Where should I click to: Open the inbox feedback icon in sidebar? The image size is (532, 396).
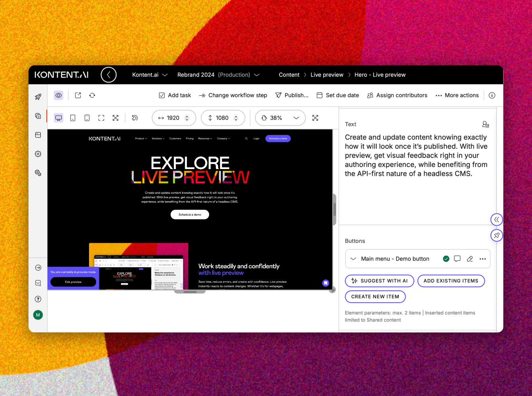pyautogui.click(x=38, y=283)
